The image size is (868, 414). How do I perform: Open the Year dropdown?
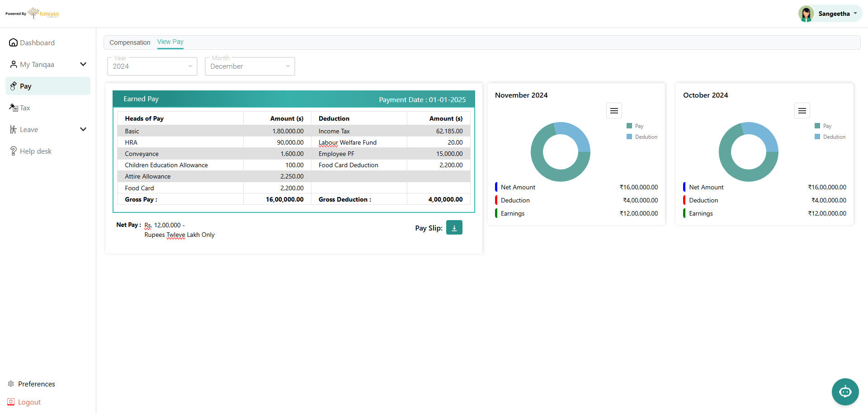tap(152, 66)
